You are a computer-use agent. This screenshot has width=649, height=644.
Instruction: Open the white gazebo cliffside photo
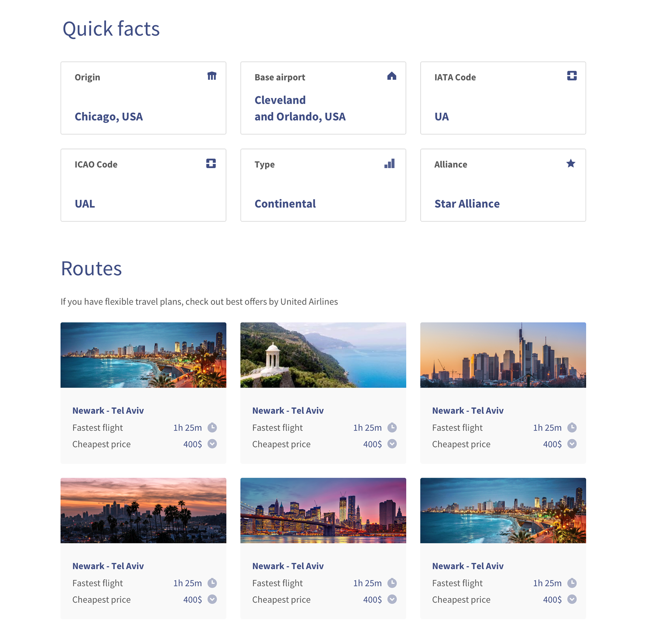pyautogui.click(x=323, y=355)
